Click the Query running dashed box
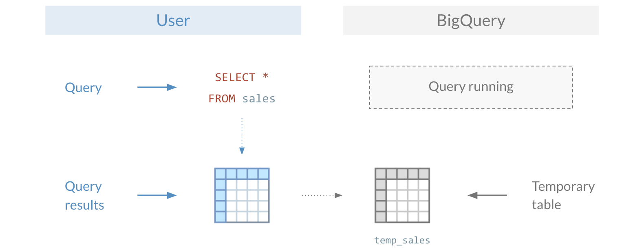 pyautogui.click(x=471, y=87)
